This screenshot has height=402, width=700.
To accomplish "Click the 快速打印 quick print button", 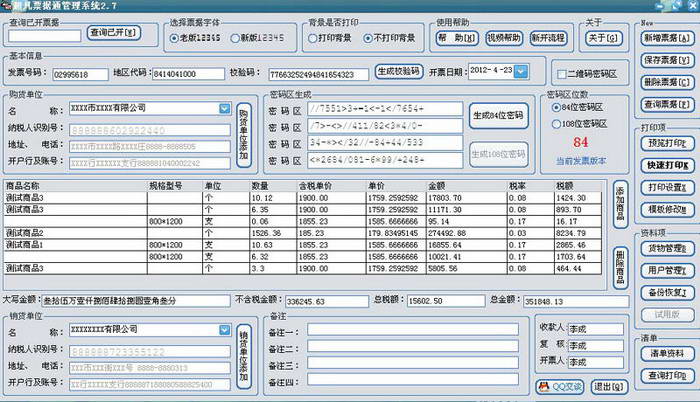I will [x=663, y=165].
